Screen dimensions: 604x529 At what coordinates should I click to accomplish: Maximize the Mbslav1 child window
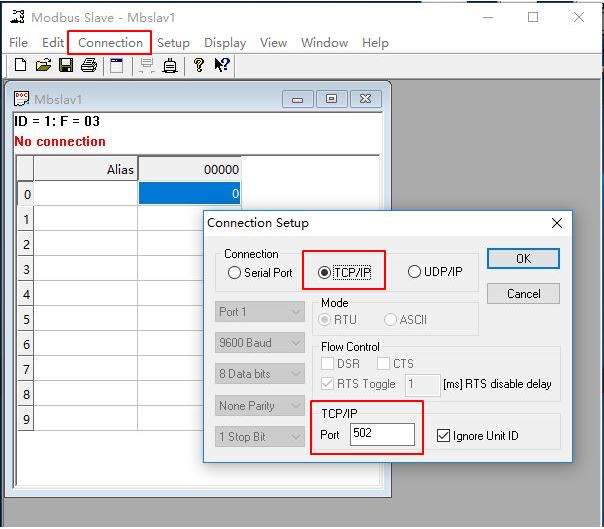pos(331,99)
